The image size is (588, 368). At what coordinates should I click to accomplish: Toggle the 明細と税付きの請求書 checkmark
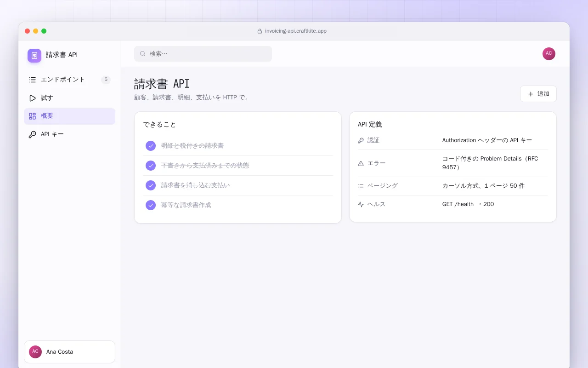pyautogui.click(x=151, y=146)
